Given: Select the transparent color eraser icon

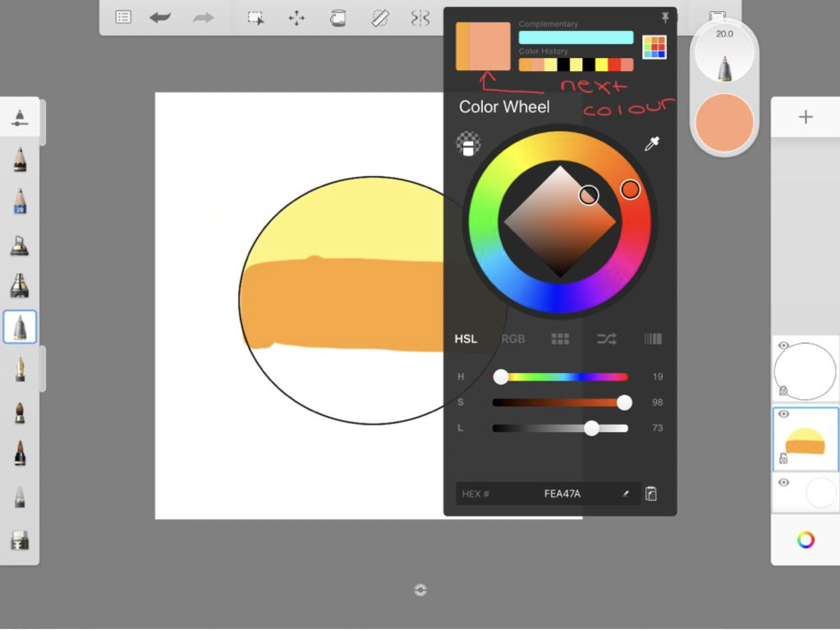Looking at the screenshot, I should pos(468,144).
